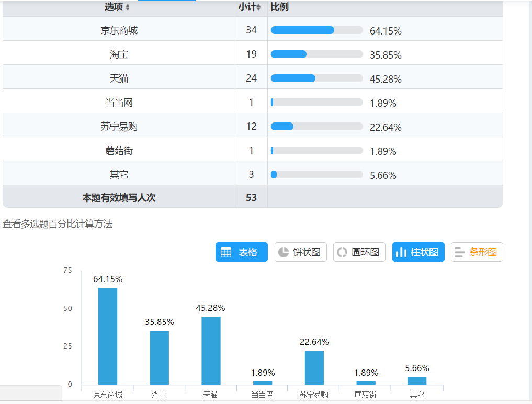Click the 其它 bar in the chart
532x404 pixels.
(x=417, y=380)
